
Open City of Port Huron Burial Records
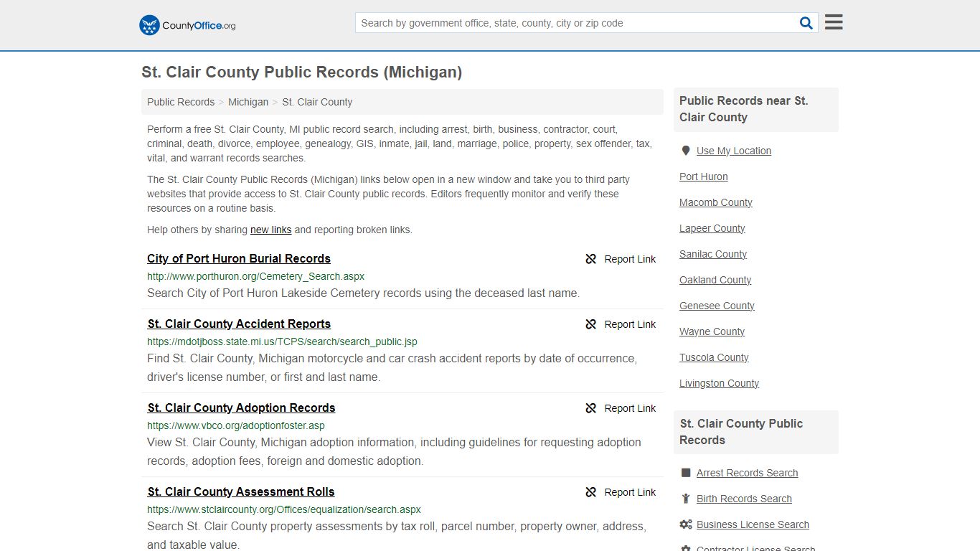coord(239,258)
